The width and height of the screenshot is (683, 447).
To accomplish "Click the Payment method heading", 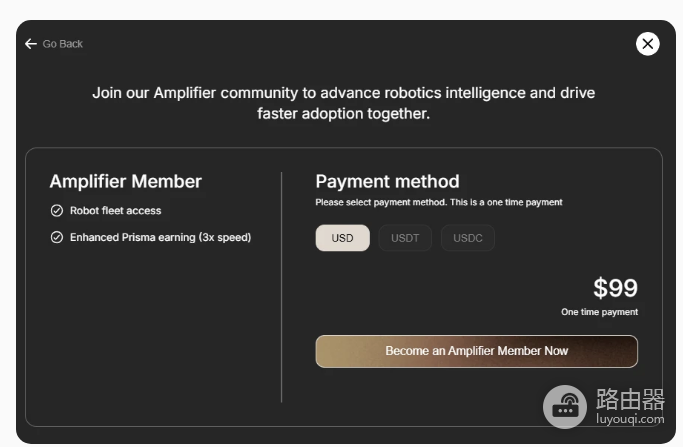I will click(387, 181).
